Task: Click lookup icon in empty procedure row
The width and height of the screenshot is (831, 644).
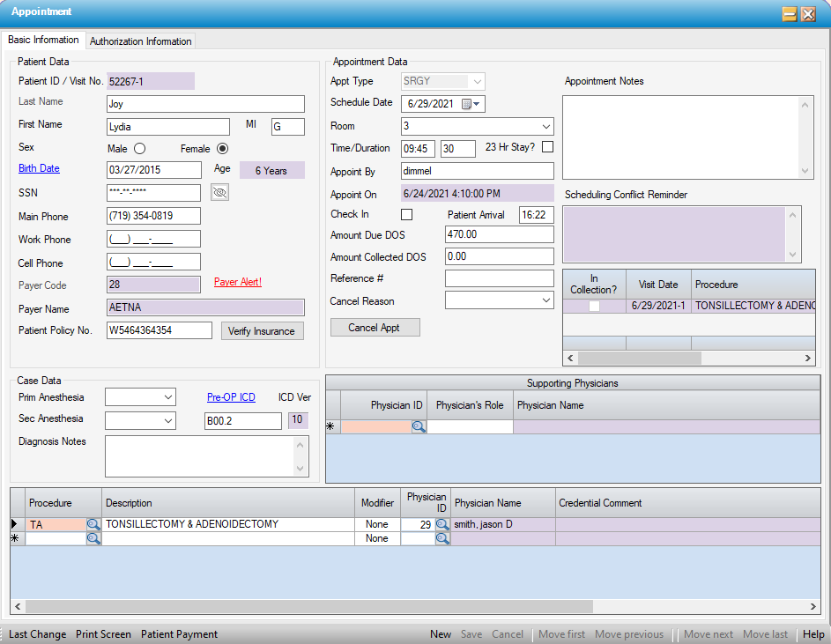Action: point(93,538)
